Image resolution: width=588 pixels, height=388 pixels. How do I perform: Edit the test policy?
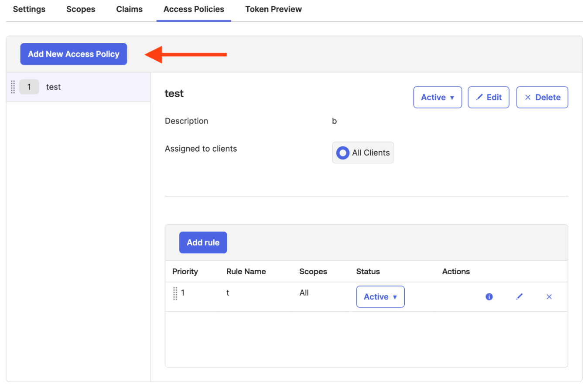coord(489,97)
